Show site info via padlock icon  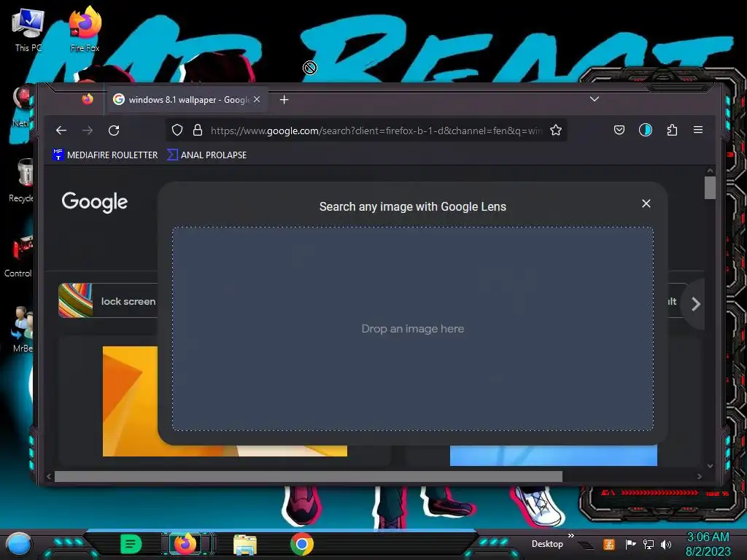coord(197,130)
